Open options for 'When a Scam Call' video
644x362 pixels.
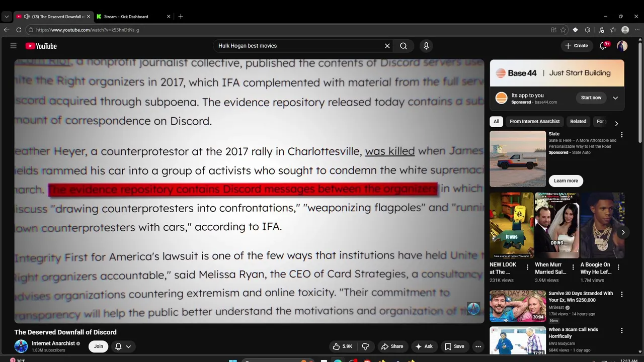pos(622,331)
